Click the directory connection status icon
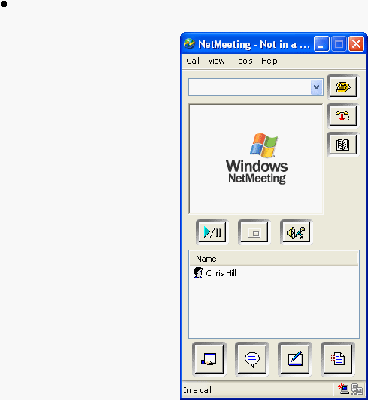 click(x=357, y=389)
